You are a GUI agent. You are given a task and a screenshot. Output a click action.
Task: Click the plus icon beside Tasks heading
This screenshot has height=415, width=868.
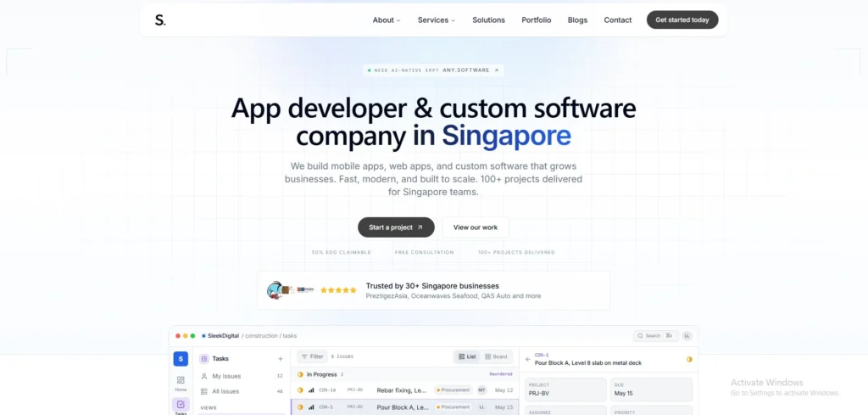pos(280,359)
